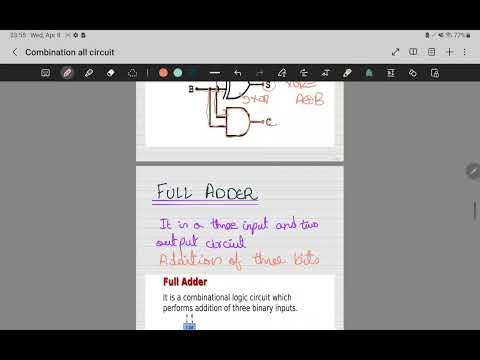
Task: Add new content with the plus icon
Action: click(x=449, y=52)
